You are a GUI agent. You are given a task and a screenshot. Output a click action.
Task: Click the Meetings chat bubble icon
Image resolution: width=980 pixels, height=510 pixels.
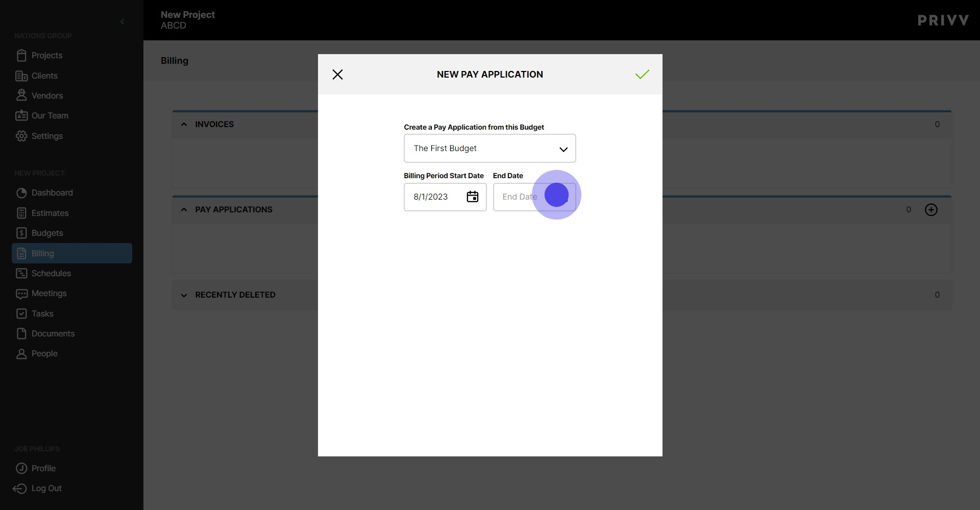(x=21, y=294)
